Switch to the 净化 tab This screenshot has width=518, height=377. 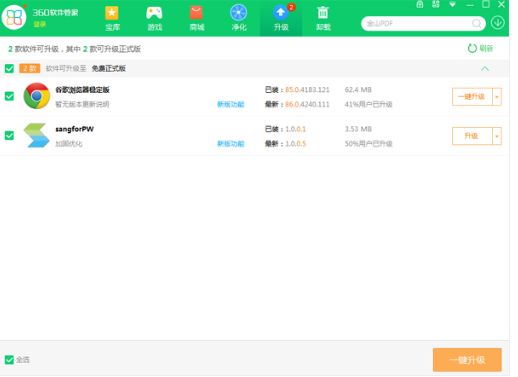click(239, 18)
